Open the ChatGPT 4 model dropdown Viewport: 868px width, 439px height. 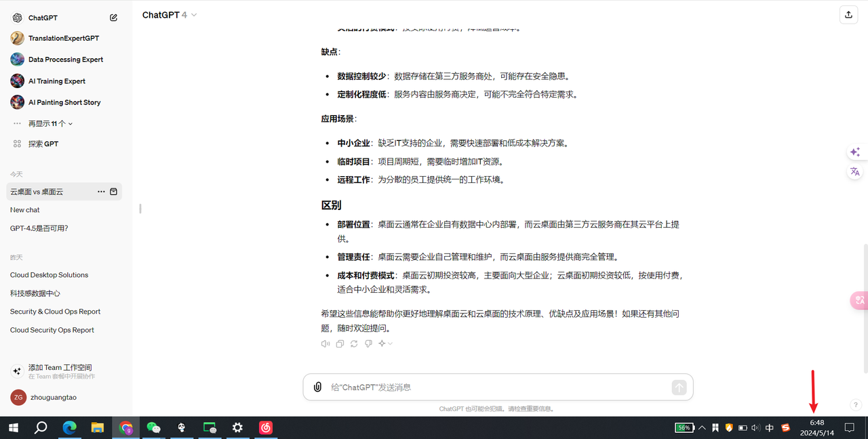click(x=169, y=14)
